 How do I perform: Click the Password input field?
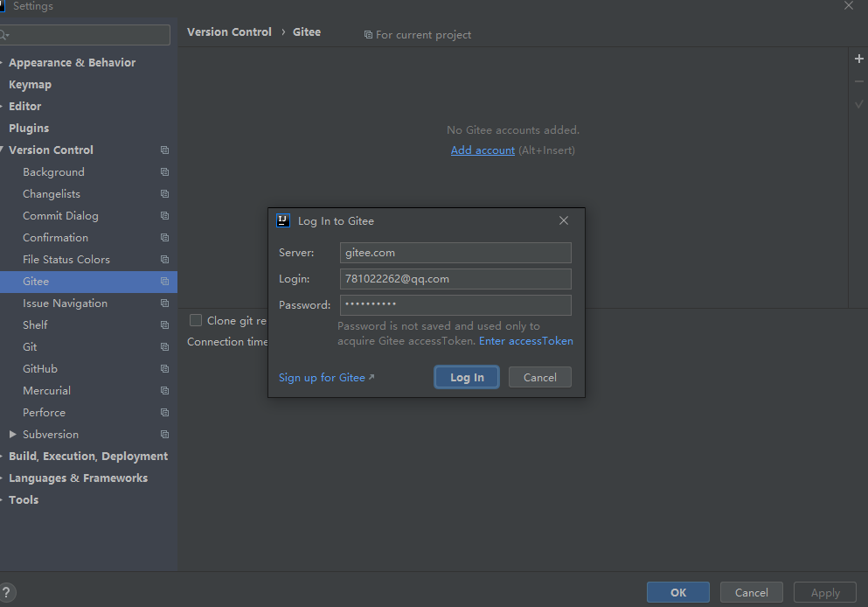[455, 304]
